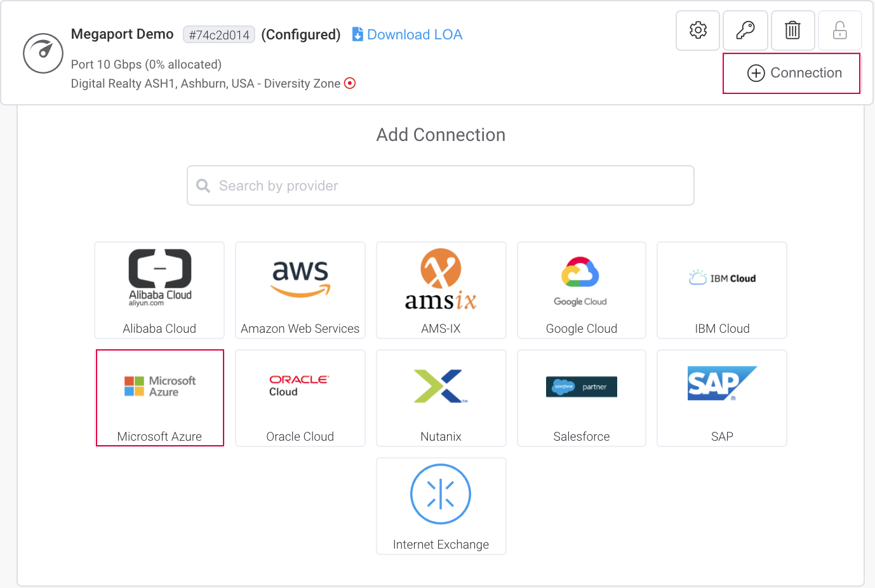Select the AMS-IX provider tile
This screenshot has height=588, width=875.
pyautogui.click(x=441, y=290)
